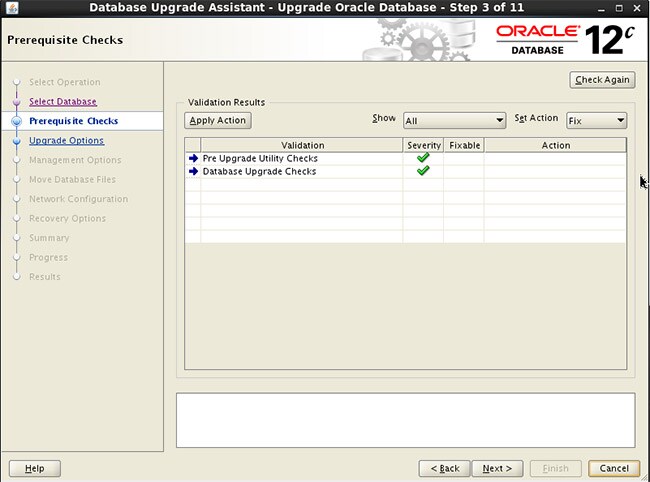650x482 pixels.
Task: Click the Upgrade Options step bullet
Action: coord(17,141)
